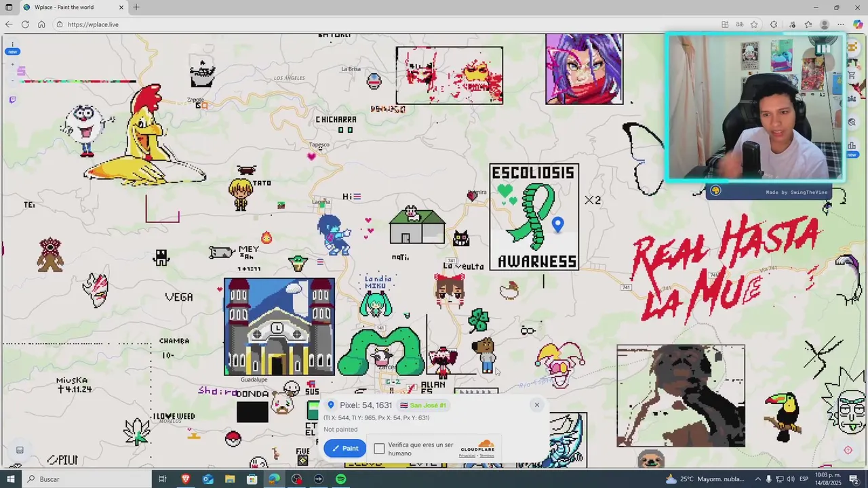This screenshot has width=868, height=488.
Task: Open browser profile avatar
Action: pyautogui.click(x=825, y=24)
